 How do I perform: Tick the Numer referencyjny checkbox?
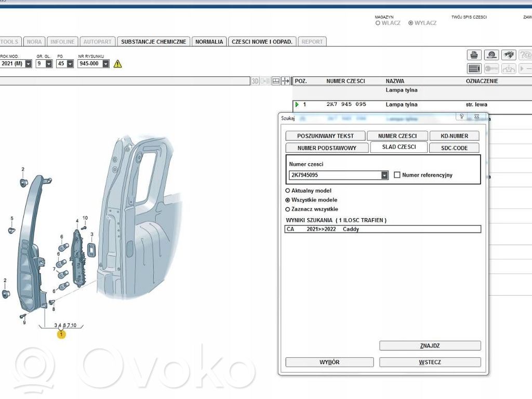397,175
